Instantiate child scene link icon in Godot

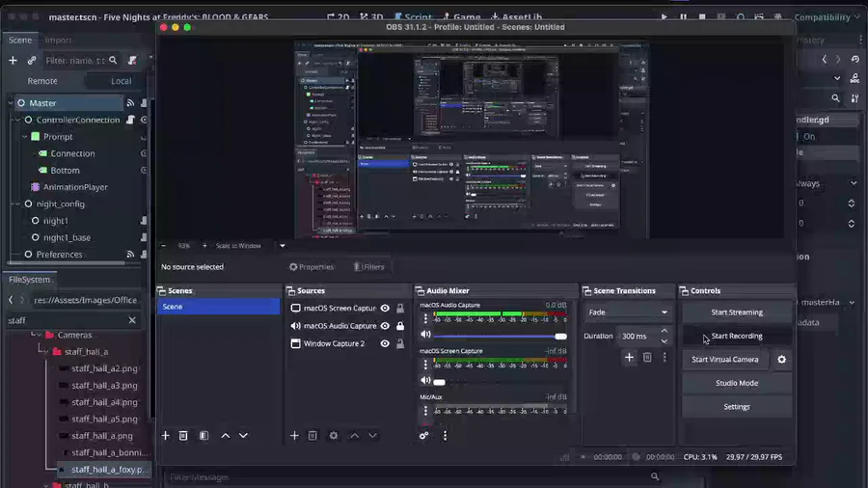tap(32, 61)
